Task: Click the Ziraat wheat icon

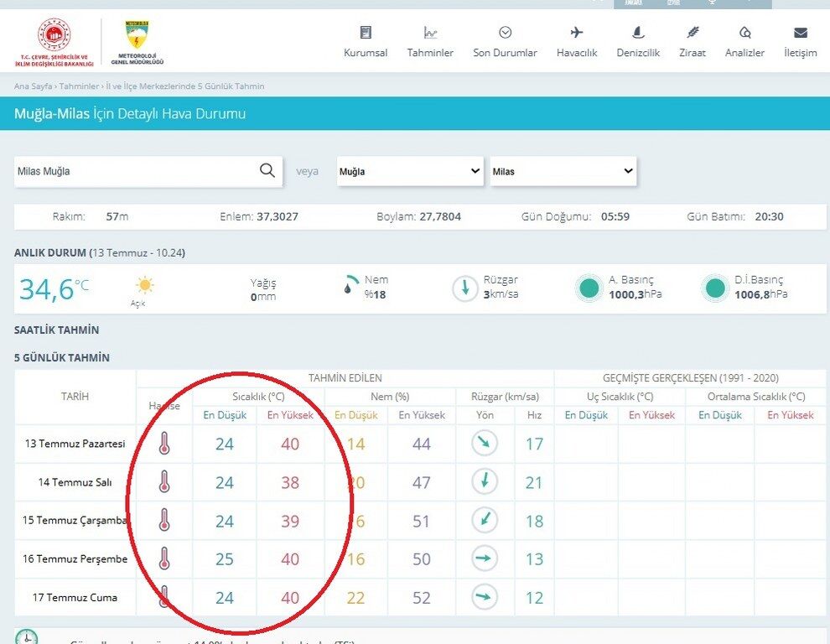Action: tap(693, 33)
